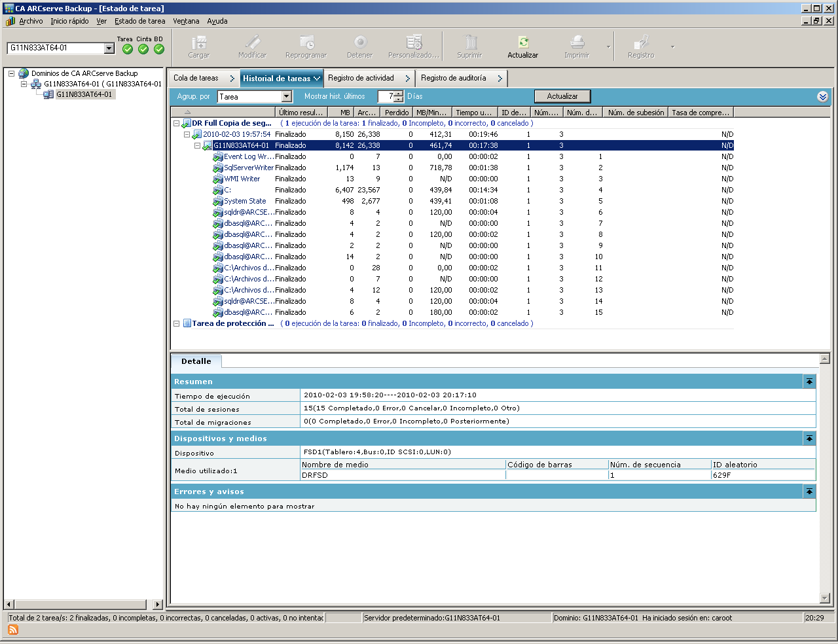Click the Tarea green status icon
Viewport: 838px width, 644px height.
[128, 49]
